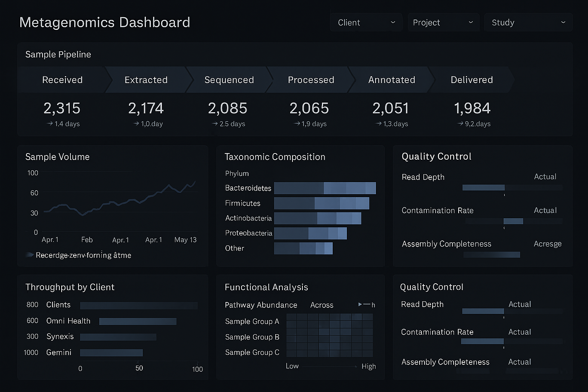This screenshot has height=392, width=588.
Task: Select the Delivered pipeline stage
Action: tap(472, 80)
